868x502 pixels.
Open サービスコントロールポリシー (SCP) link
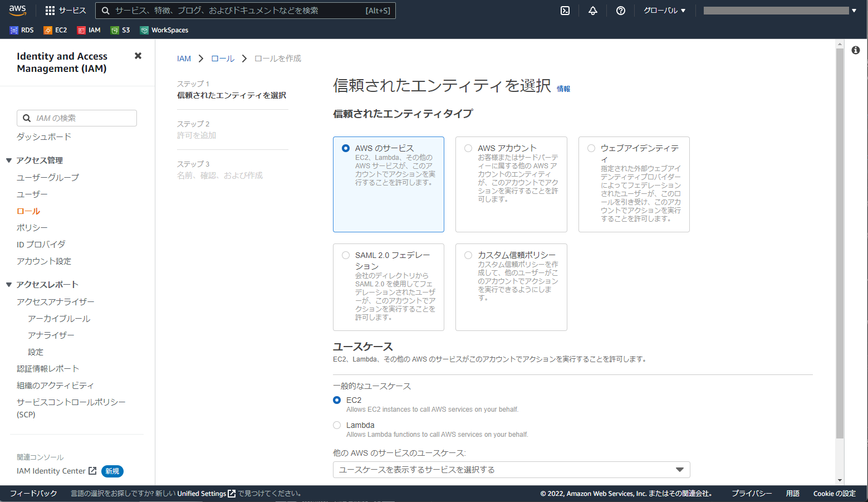[x=71, y=408]
